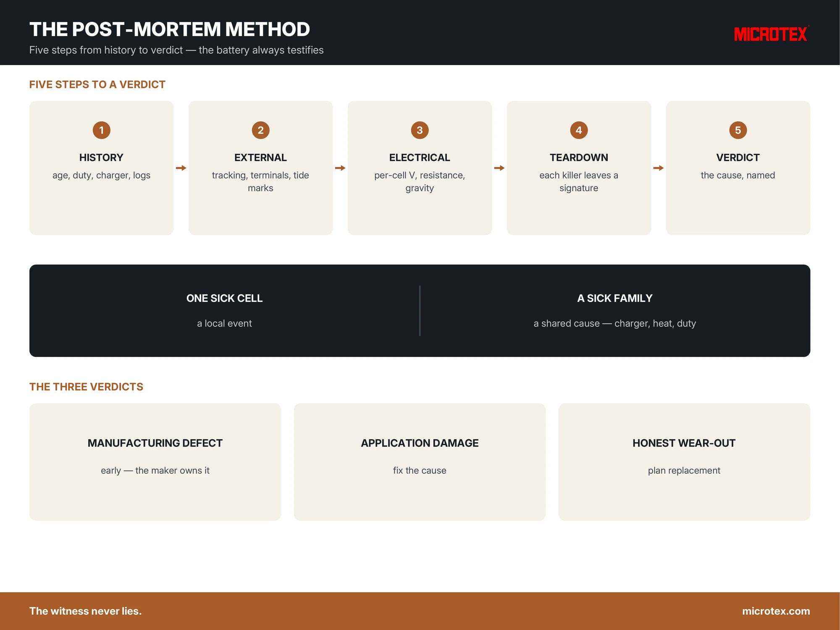The image size is (840, 630).
Task: Select the subtitle 'Five steps from history to verdict'
Action: pyautogui.click(x=106, y=50)
